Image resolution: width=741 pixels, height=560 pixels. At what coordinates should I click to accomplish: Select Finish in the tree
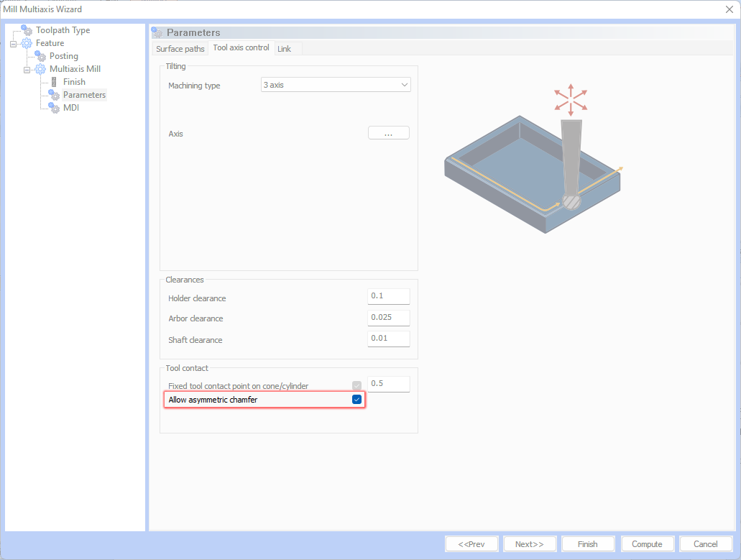74,82
